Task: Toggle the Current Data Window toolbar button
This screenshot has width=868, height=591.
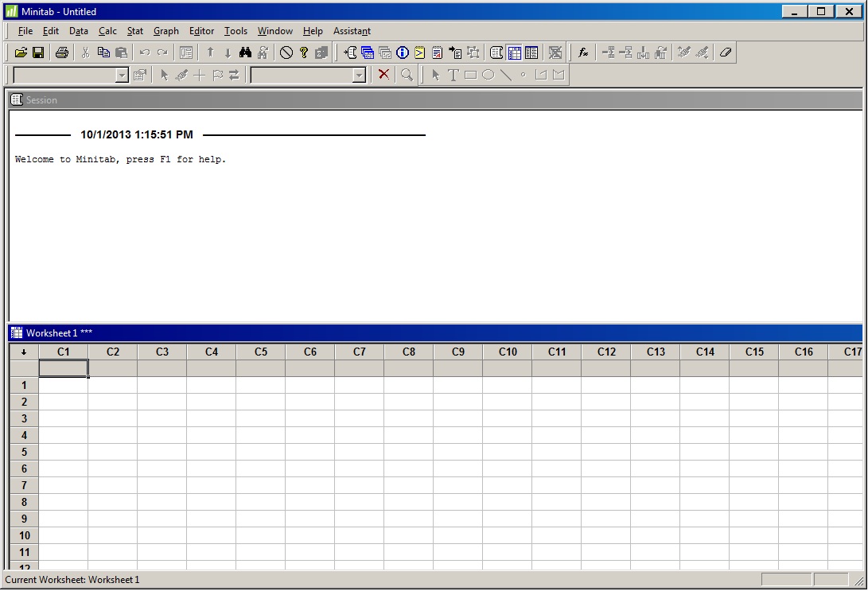Action: click(x=514, y=52)
